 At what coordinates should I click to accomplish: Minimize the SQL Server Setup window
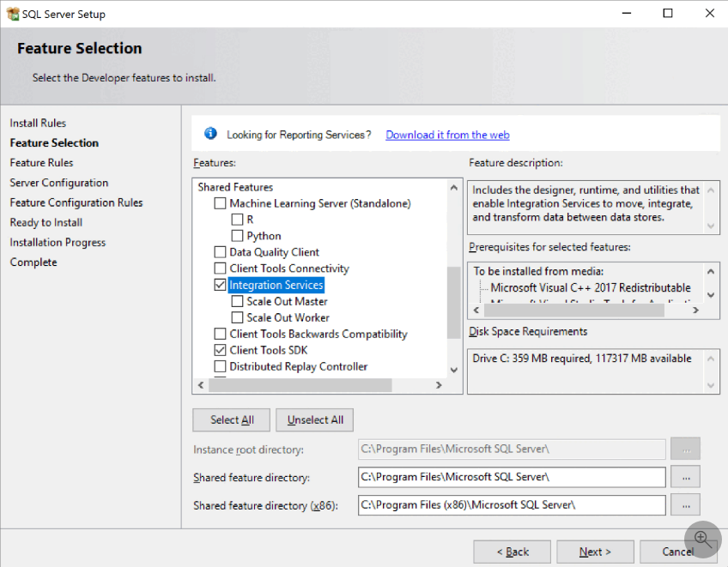coord(627,14)
